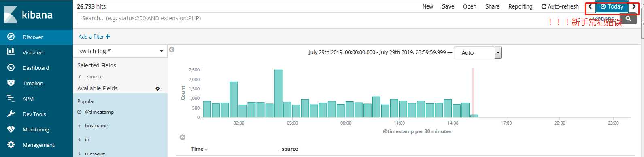
Task: Open the Share menu
Action: (492, 6)
